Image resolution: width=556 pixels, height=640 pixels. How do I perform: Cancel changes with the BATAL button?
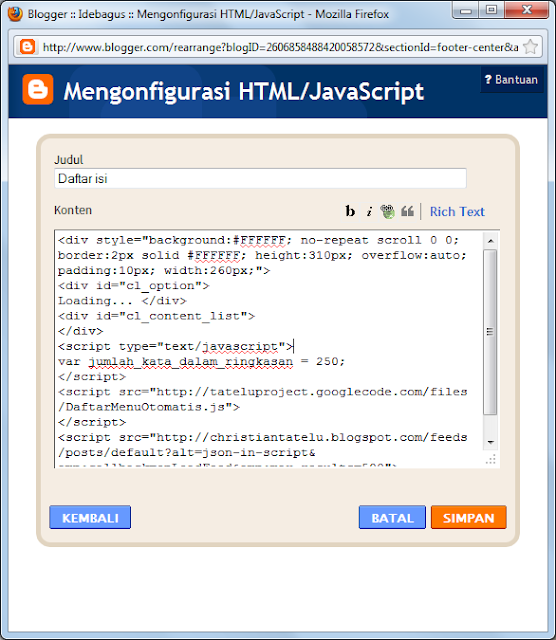[392, 517]
